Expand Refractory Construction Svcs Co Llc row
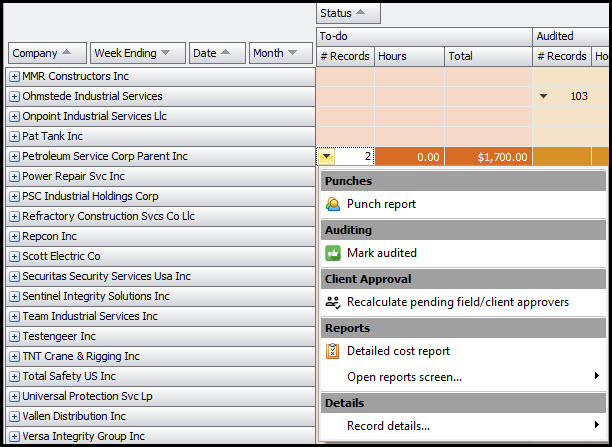The height and width of the screenshot is (447, 612). point(14,216)
